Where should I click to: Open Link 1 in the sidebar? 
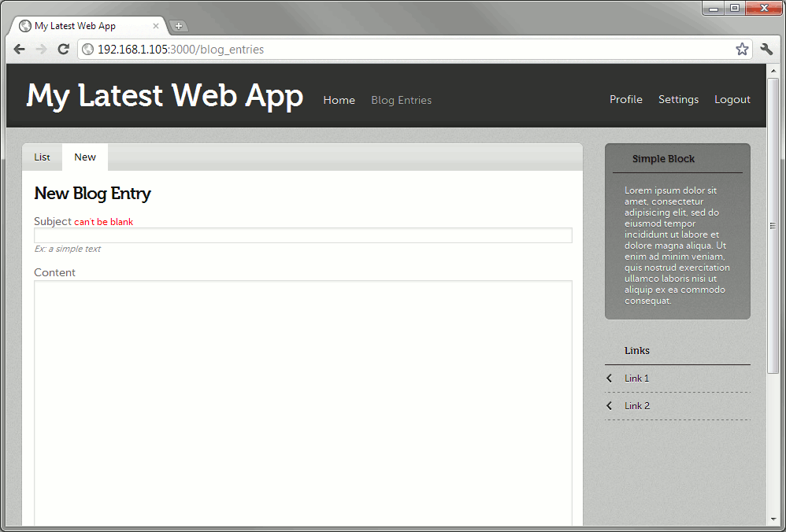(x=636, y=379)
